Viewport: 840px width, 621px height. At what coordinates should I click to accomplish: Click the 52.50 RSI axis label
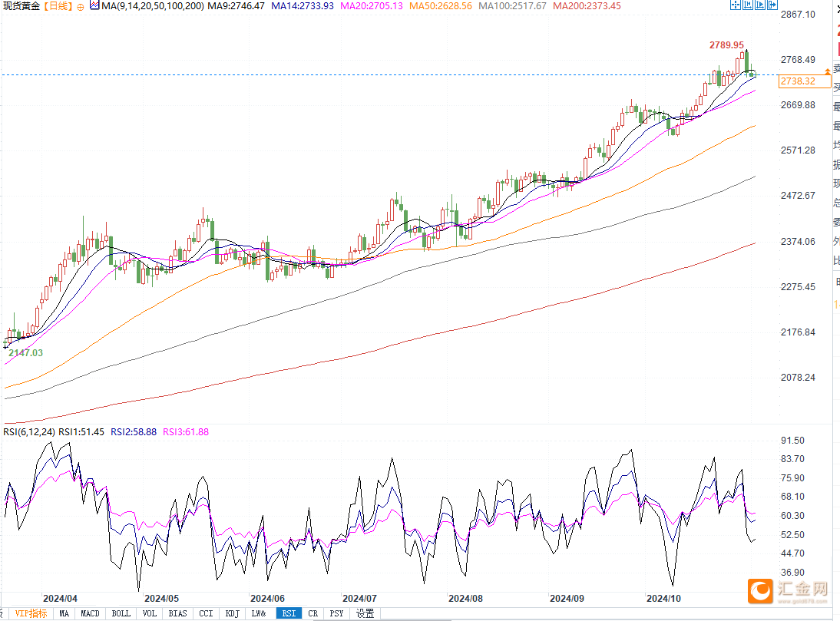pos(793,535)
